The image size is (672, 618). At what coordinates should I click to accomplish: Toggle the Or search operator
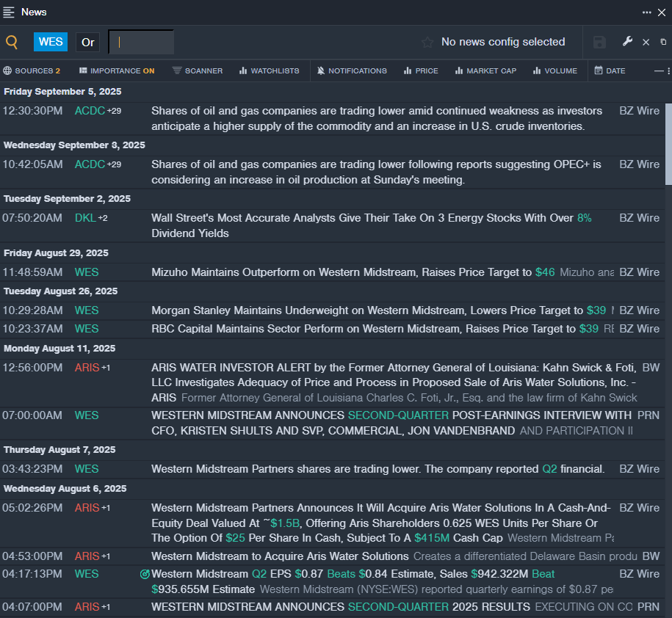click(x=88, y=42)
